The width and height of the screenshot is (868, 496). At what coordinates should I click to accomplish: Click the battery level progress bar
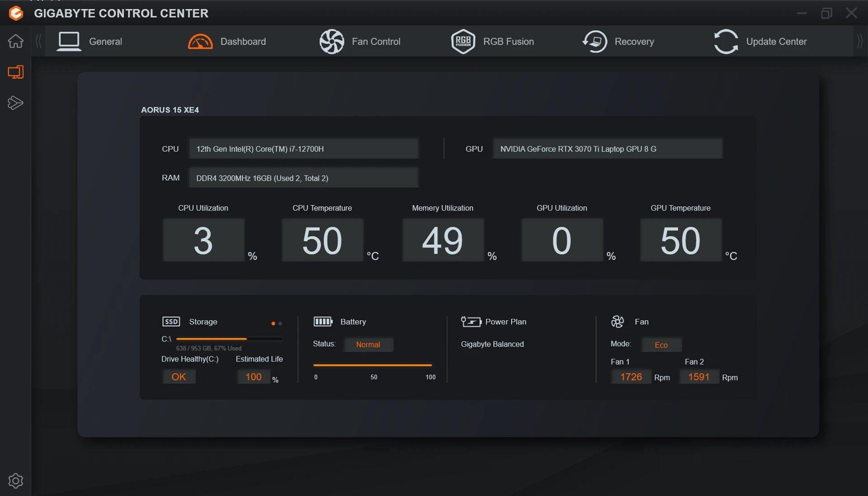(x=373, y=365)
